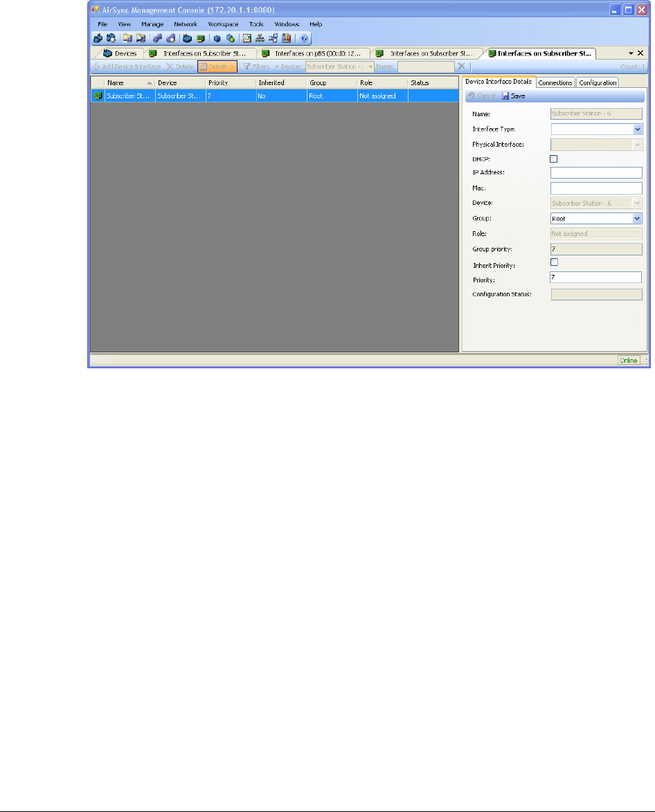Screen dimensions: 655x812
Task: Expand the Filters dropdown arrow
Action: (x=276, y=67)
